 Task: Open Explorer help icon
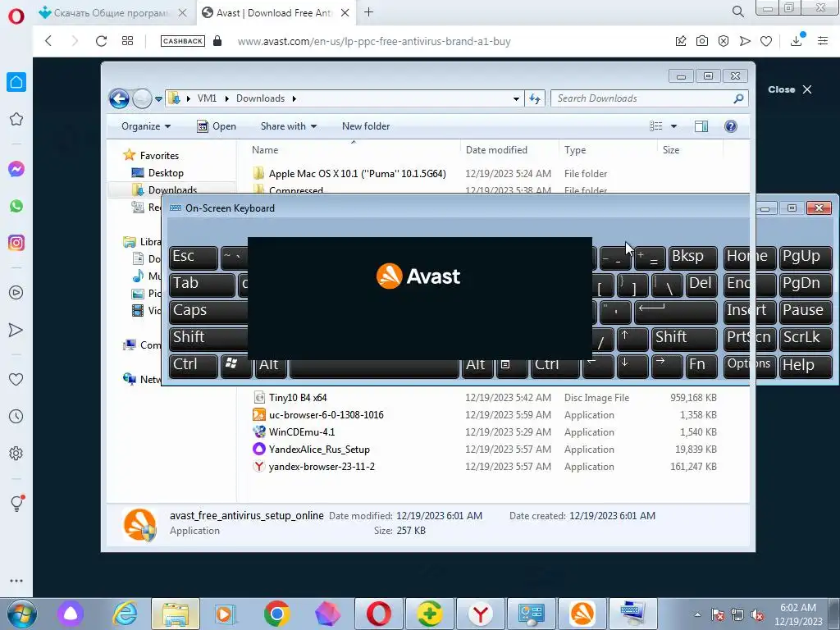tap(731, 126)
